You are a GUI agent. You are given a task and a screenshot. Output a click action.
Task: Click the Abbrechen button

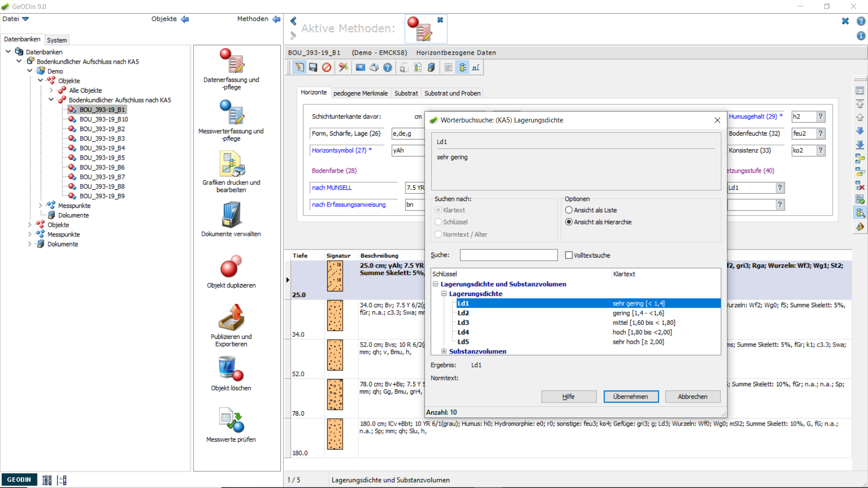pos(693,396)
